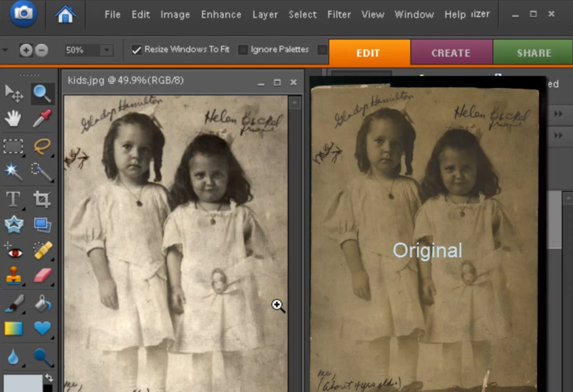
Task: Click the kids.jpg @ 49.9%(RGB/8) title
Action: pos(126,81)
